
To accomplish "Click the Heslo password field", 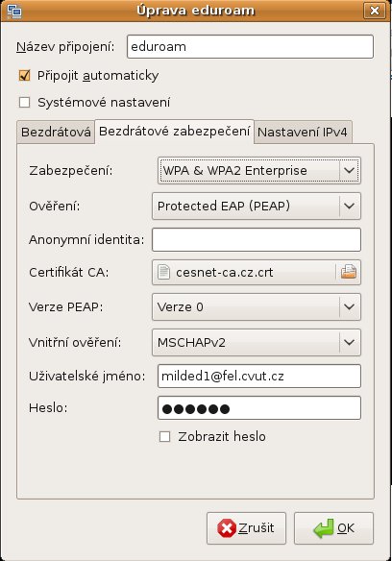I will 259,408.
